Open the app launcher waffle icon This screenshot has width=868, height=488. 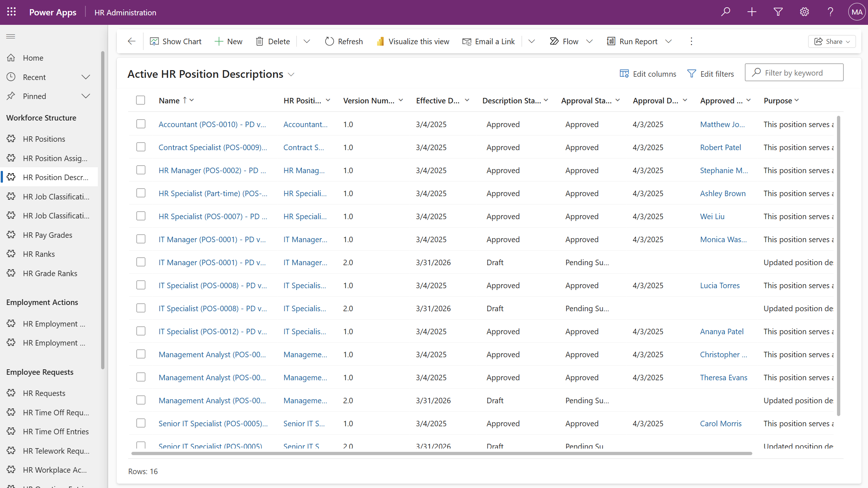coord(11,12)
